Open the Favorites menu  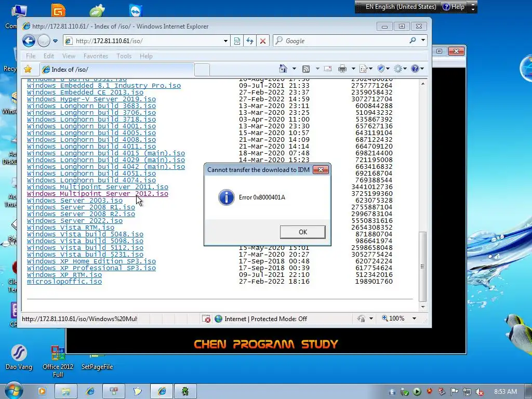pos(96,56)
